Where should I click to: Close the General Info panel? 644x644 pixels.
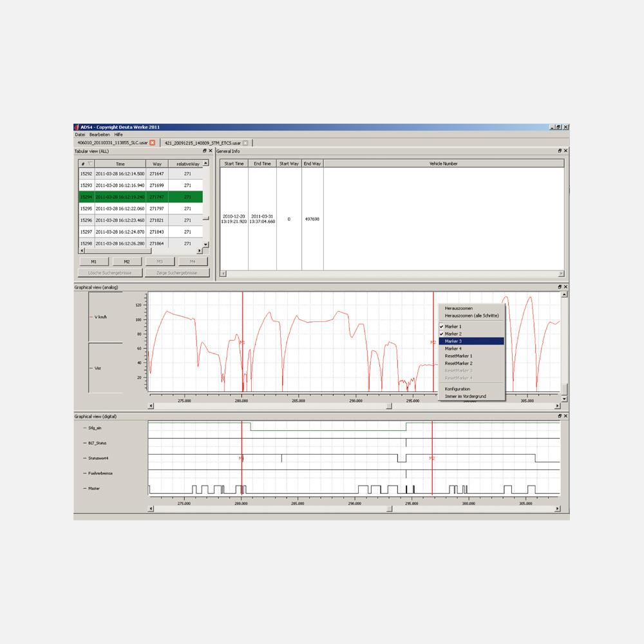point(565,151)
